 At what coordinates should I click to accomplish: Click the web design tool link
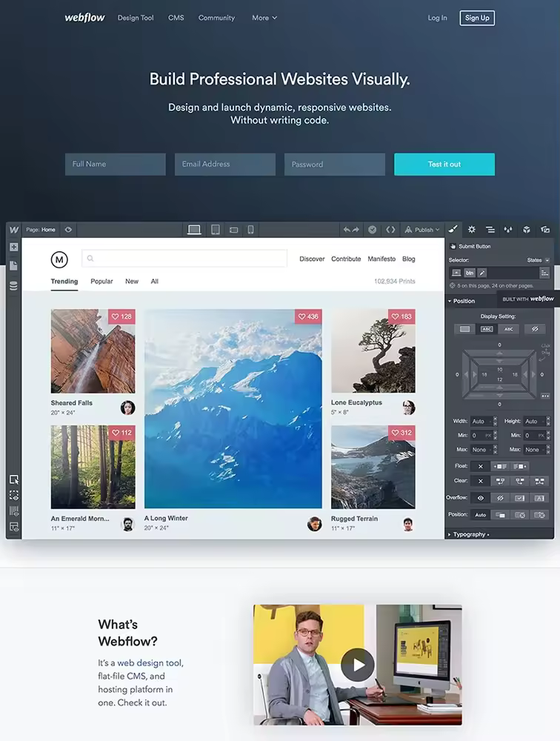[x=150, y=663]
